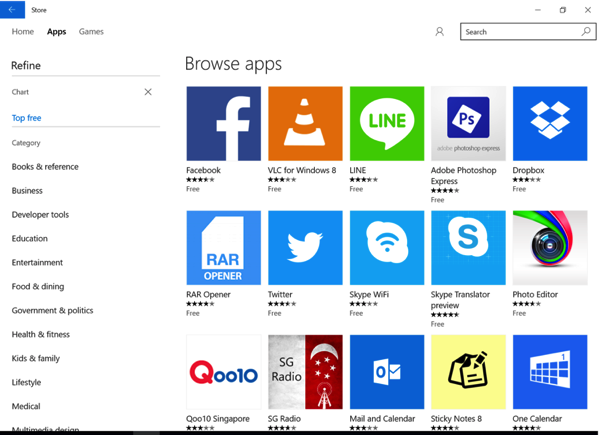Open the Skype Translator preview tile
The width and height of the screenshot is (599, 435).
pos(468,247)
